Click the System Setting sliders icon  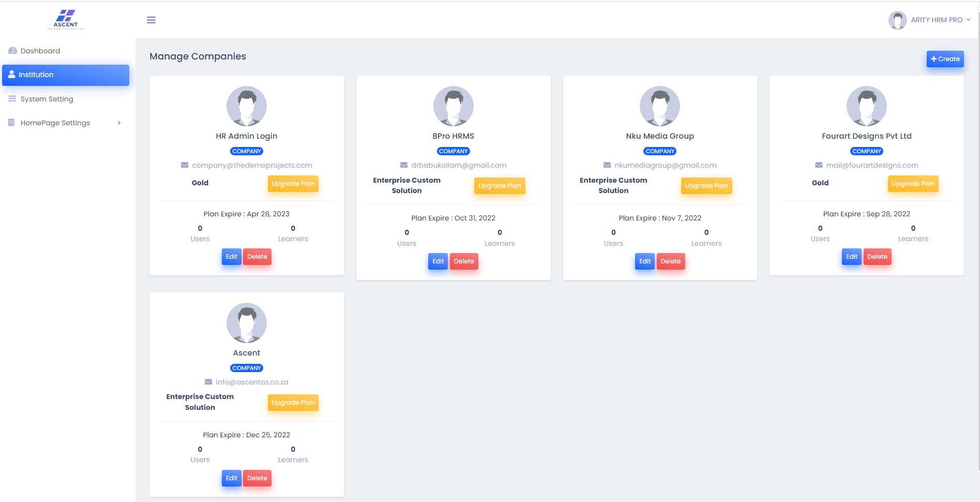tap(12, 99)
